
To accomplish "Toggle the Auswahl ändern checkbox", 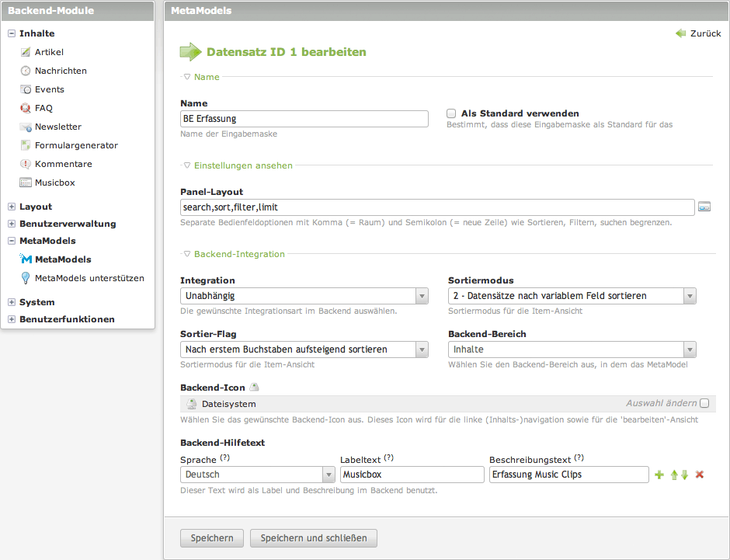I will (704, 403).
